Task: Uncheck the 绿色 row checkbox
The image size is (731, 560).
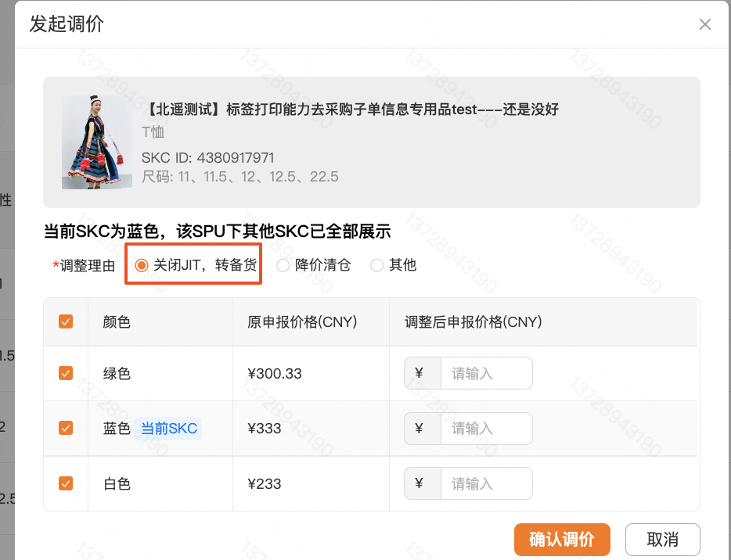Action: point(66,373)
